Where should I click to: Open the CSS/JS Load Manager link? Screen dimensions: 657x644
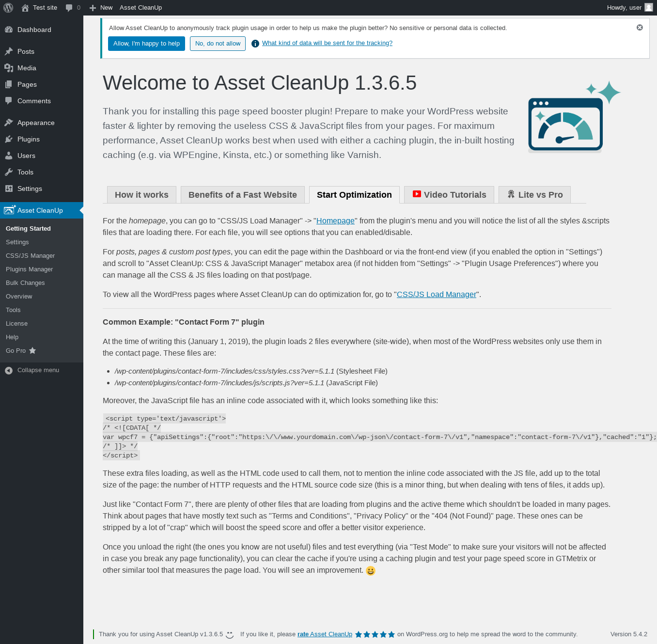[437, 295]
